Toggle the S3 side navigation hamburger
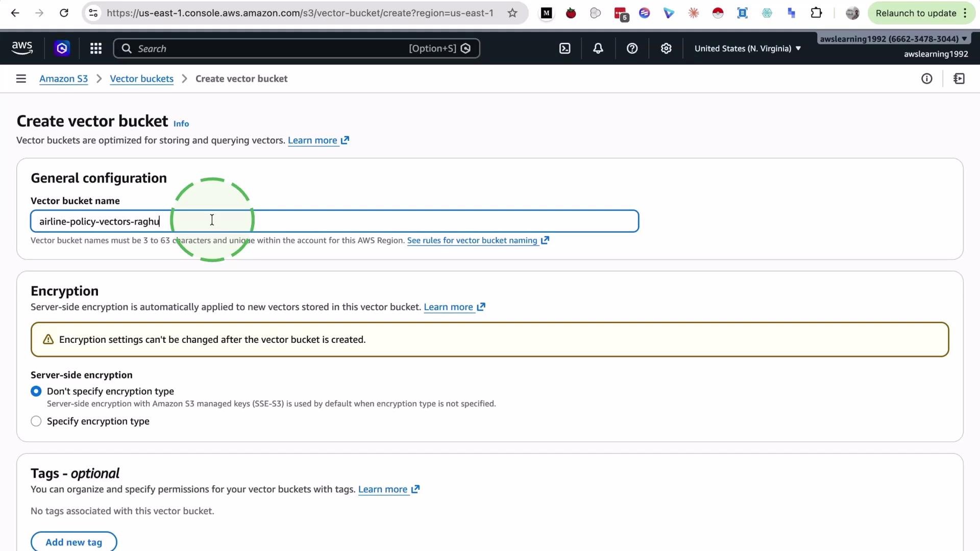The image size is (980, 551). point(21,79)
